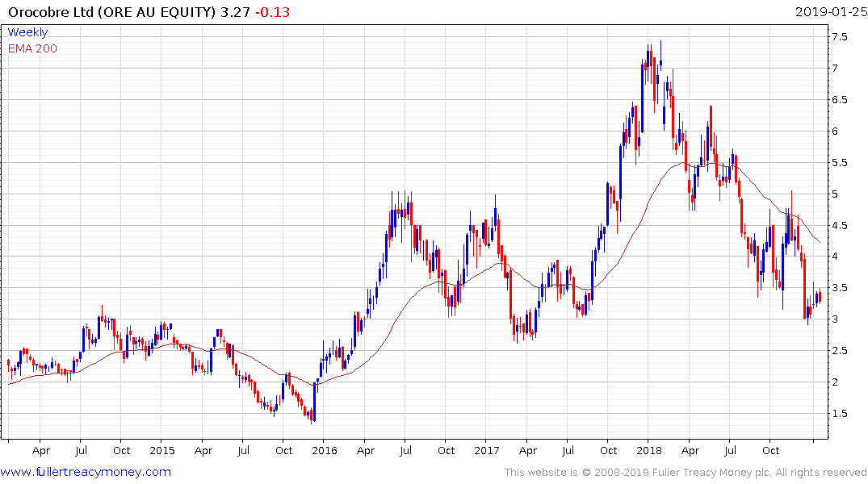Click the 1.5 price axis label
Screen dimensions: 868x484
coord(839,414)
